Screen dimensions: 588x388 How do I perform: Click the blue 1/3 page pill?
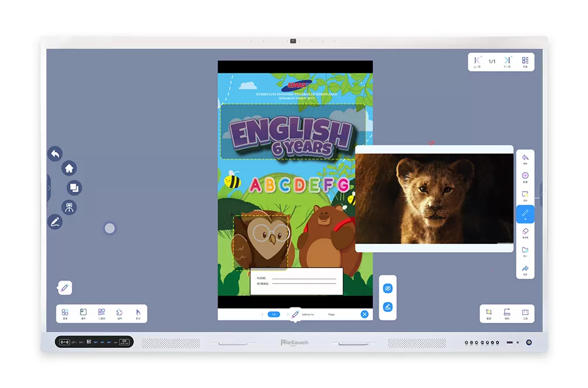tap(274, 314)
